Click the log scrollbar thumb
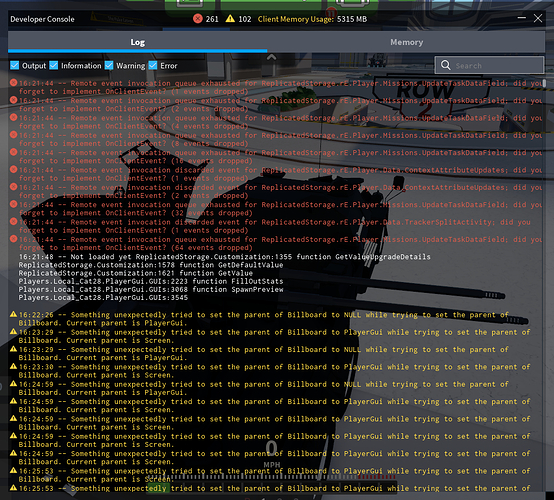This screenshot has height=500, width=554. pyautogui.click(x=544, y=83)
